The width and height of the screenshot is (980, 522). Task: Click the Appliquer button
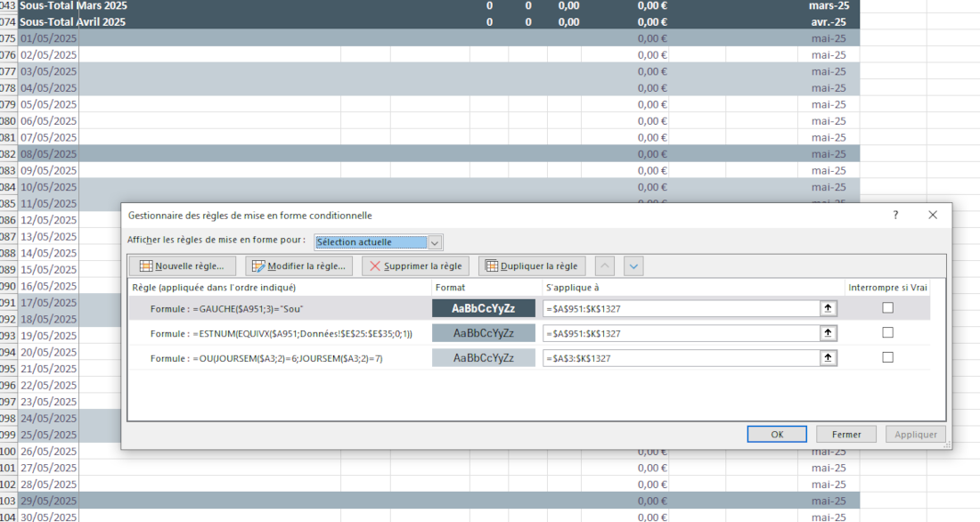pos(916,435)
